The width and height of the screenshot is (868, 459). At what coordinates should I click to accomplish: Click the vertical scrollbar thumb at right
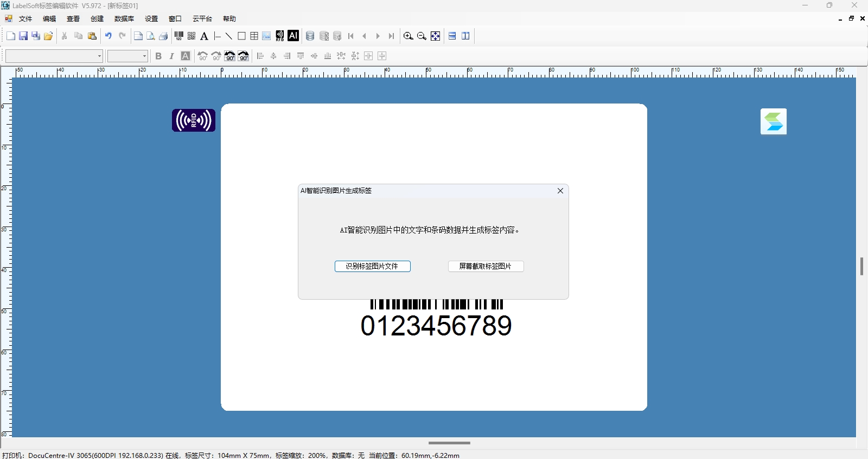[861, 266]
